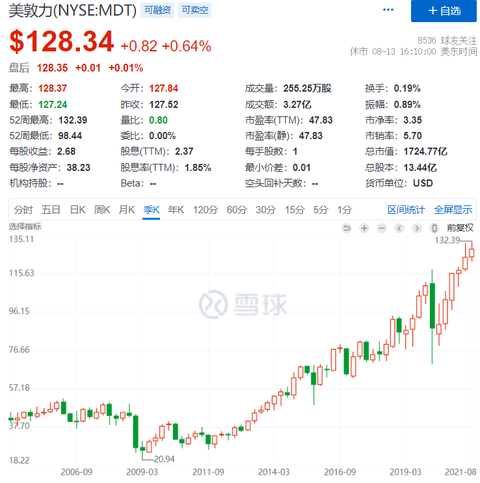
Task: Select the 60分 interval tab
Action: (237, 210)
